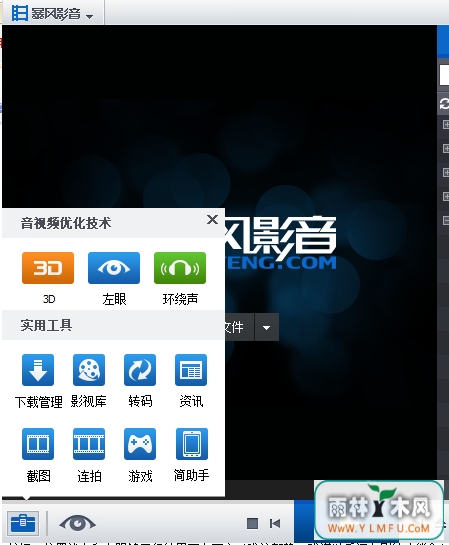The width and height of the screenshot is (449, 545).
Task: Open the 简助手 mobile assistant
Action: click(x=192, y=444)
